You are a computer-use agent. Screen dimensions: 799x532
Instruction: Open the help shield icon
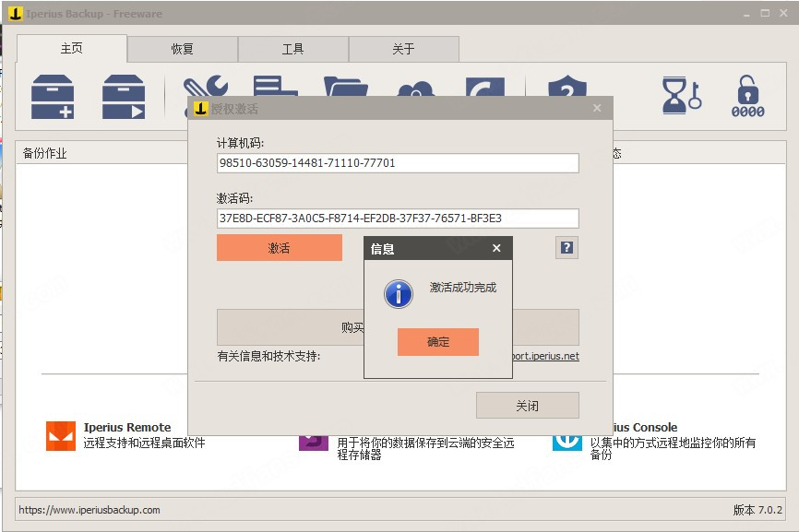pyautogui.click(x=567, y=86)
